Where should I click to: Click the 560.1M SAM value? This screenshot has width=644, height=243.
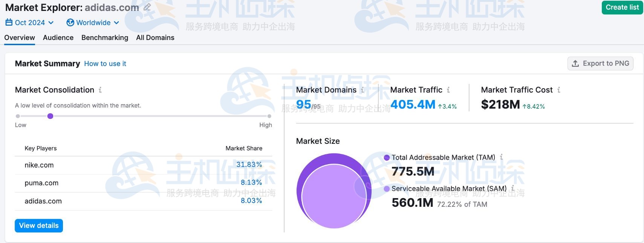[x=413, y=203]
